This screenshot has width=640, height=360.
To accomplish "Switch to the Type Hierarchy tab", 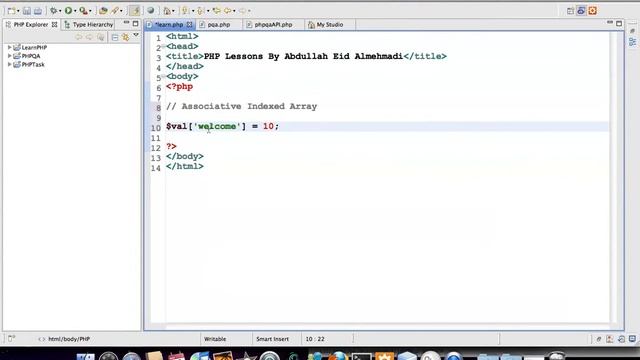I will [89, 24].
